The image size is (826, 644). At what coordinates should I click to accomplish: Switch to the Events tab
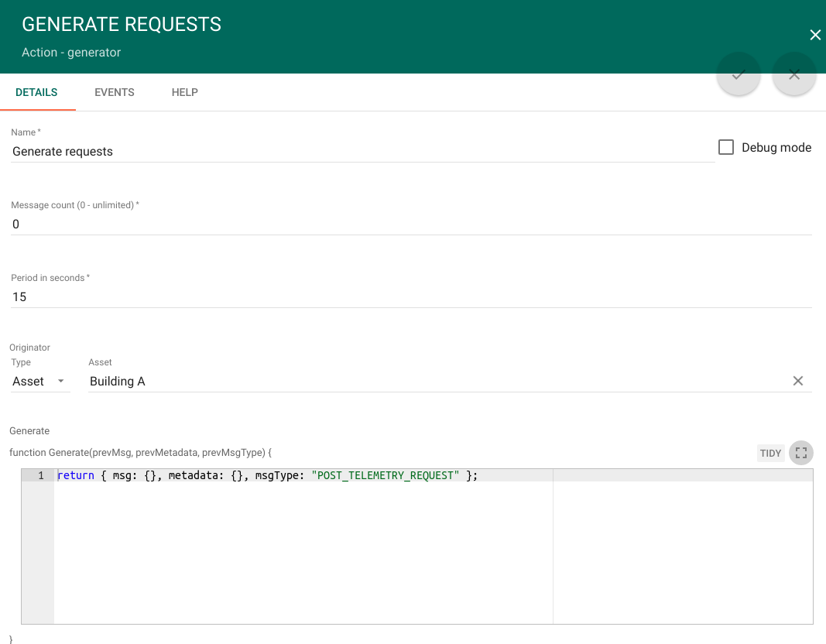pyautogui.click(x=115, y=92)
